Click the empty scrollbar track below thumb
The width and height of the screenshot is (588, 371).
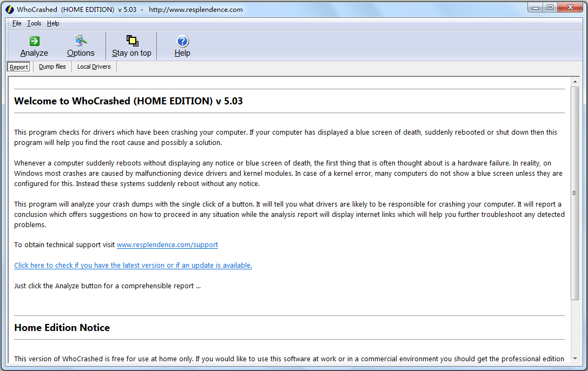click(x=574, y=327)
